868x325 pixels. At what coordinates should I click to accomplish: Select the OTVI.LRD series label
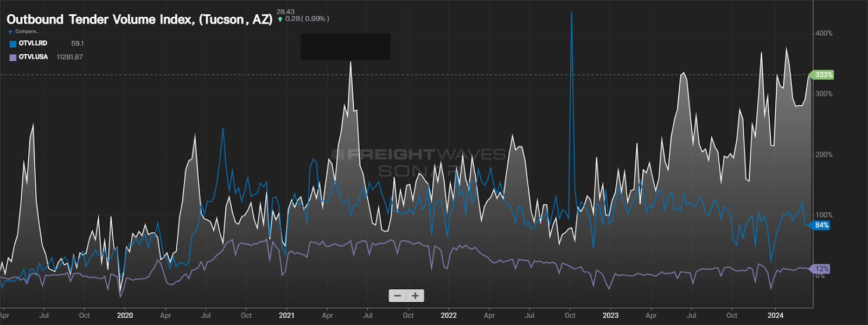click(x=33, y=43)
